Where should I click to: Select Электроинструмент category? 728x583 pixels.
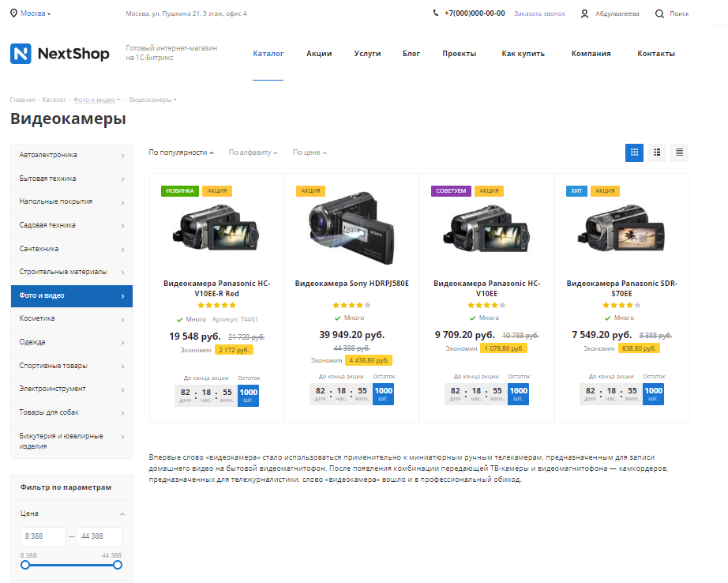[72, 389]
